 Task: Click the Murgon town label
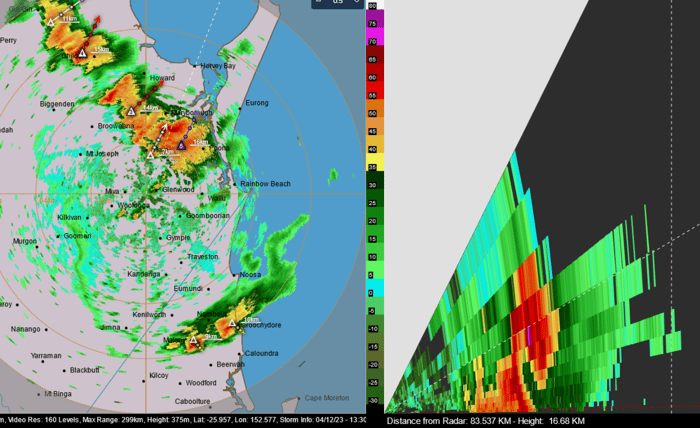(25, 241)
